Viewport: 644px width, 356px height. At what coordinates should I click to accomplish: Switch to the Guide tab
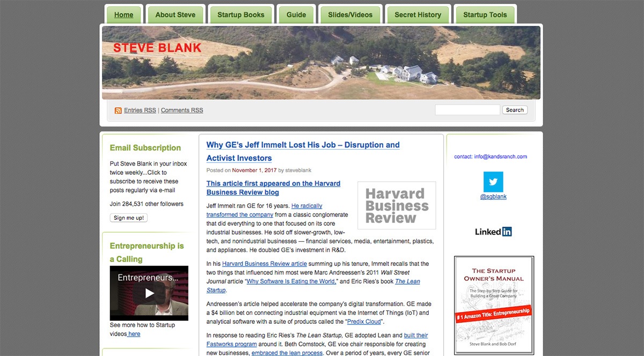point(296,15)
